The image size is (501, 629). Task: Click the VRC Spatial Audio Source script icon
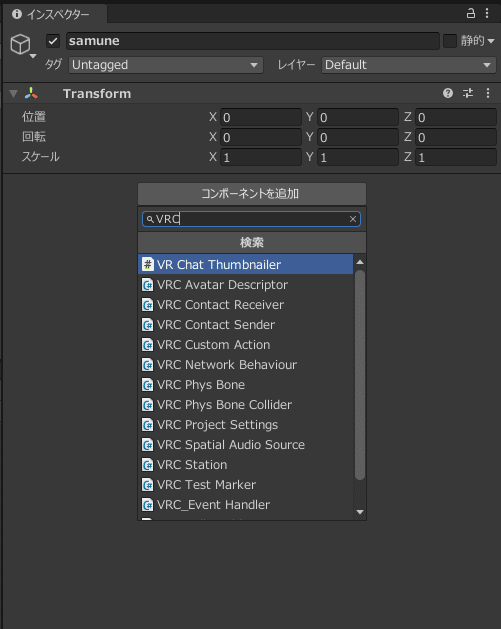[148, 445]
